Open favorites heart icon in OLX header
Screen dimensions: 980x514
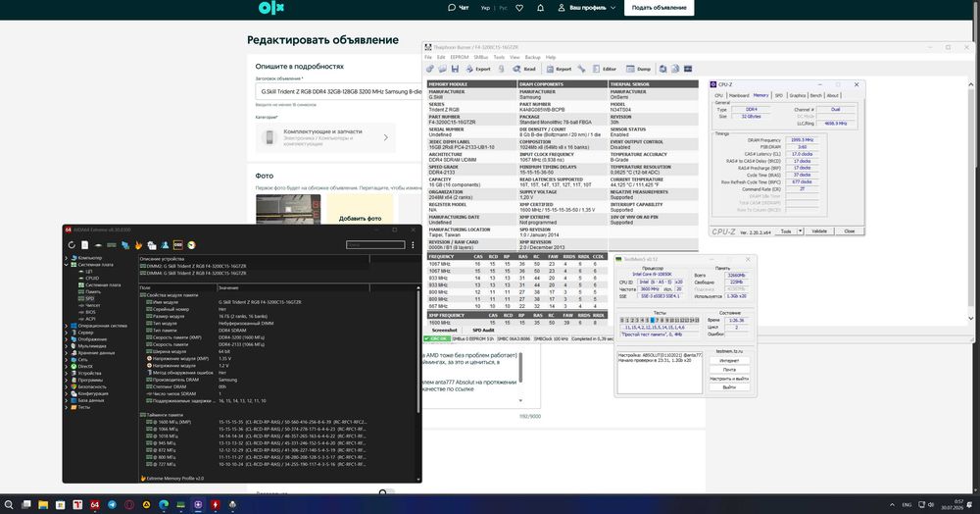click(519, 8)
